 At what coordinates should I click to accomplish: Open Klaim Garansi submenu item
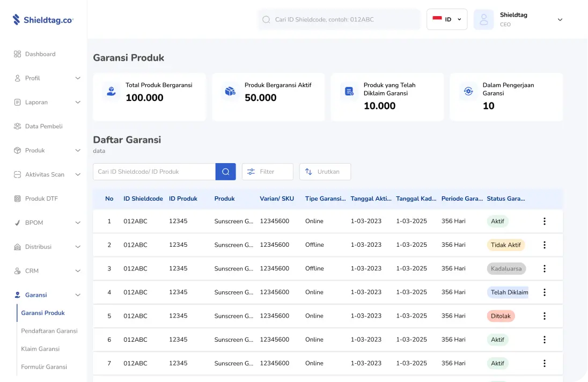(40, 349)
